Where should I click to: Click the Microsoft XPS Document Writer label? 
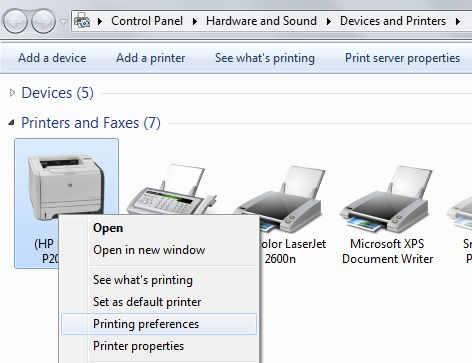pos(388,251)
